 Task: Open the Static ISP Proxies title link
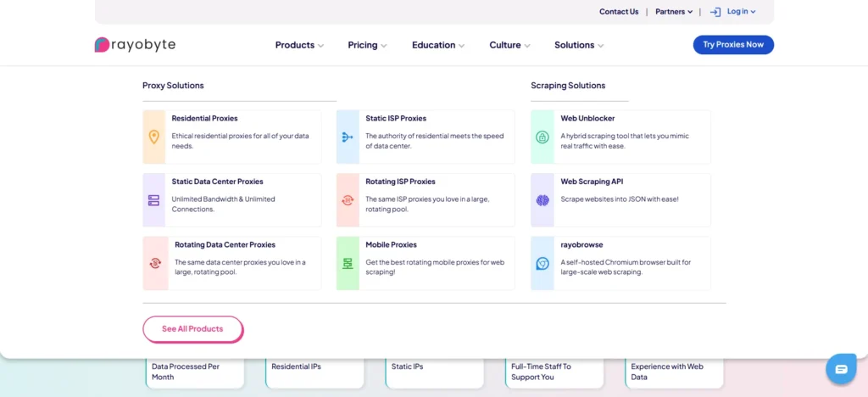pyautogui.click(x=396, y=119)
